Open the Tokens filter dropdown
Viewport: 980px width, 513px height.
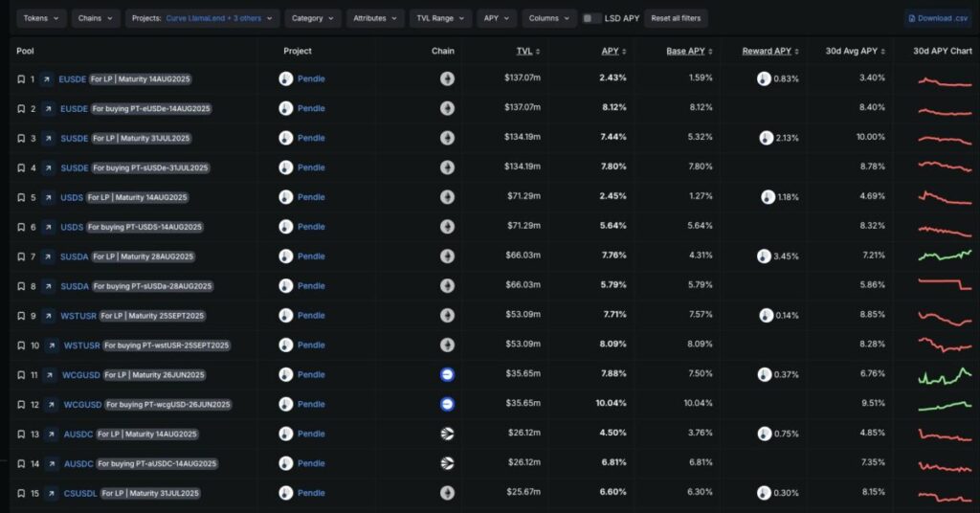tap(41, 18)
